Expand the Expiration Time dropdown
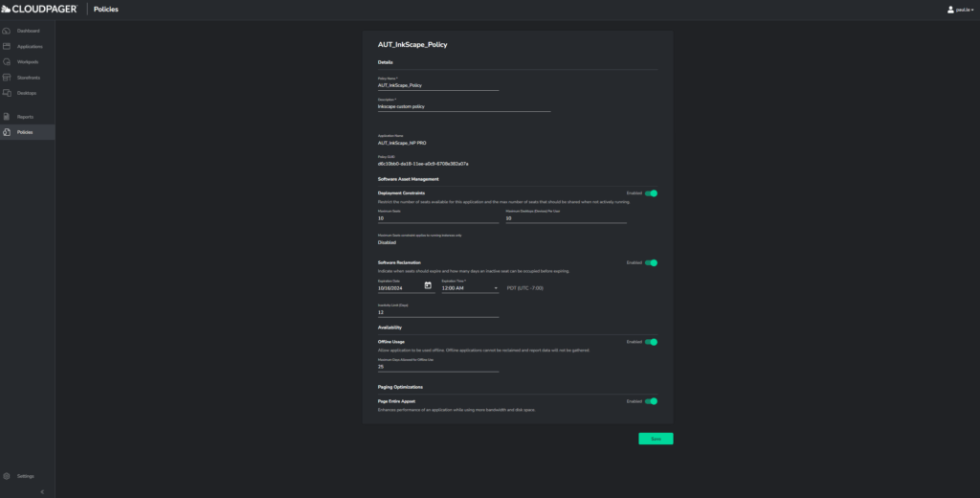The width and height of the screenshot is (980, 498). point(470,288)
